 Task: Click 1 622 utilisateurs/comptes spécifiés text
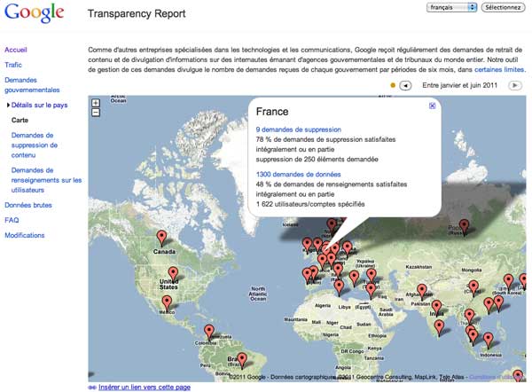coord(310,204)
